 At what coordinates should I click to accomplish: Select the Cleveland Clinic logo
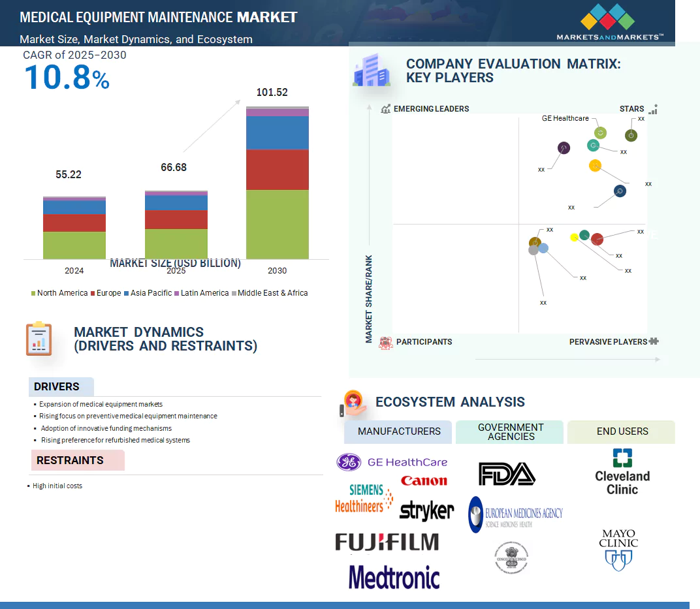(x=622, y=472)
